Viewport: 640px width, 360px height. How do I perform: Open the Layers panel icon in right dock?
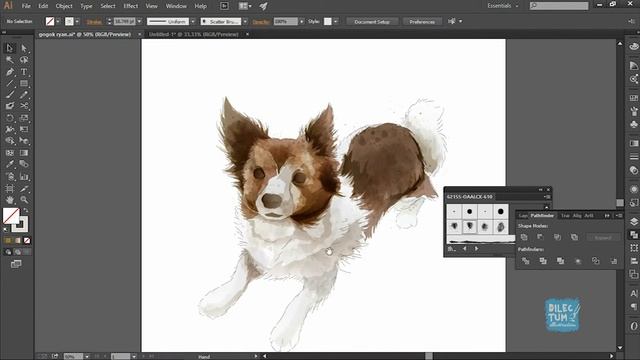click(x=634, y=222)
